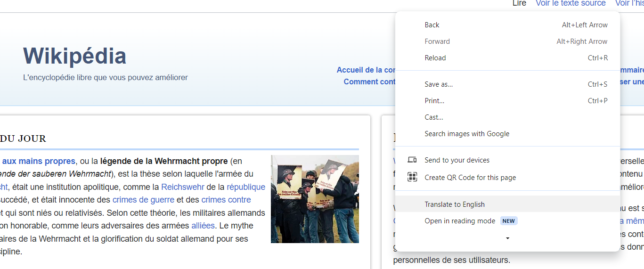644x269 pixels.
Task: Open the crimes de guerre link
Action: (143, 200)
